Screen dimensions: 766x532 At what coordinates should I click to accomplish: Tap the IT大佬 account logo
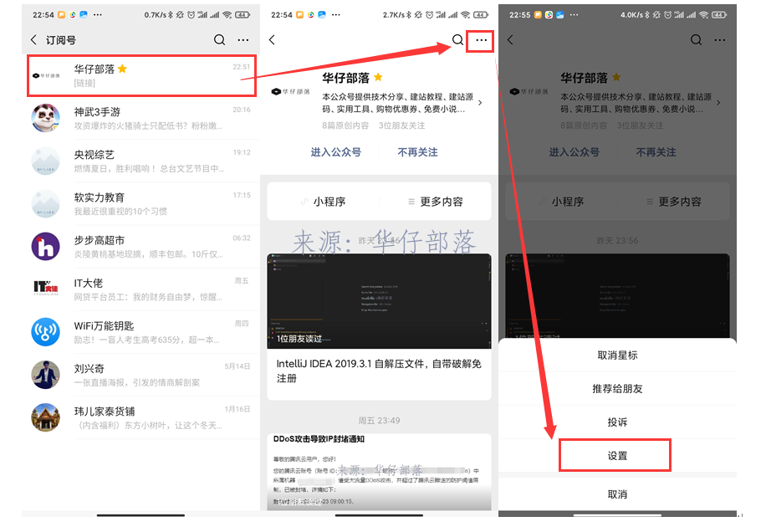click(45, 289)
